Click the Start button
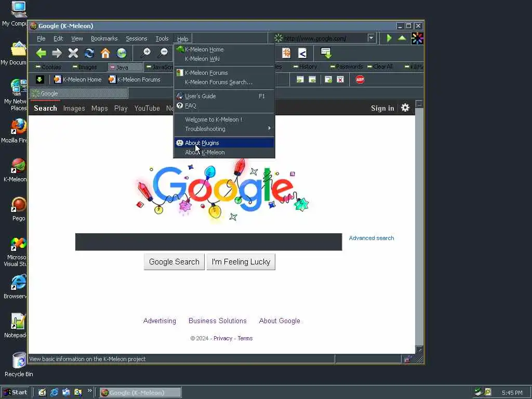 click(x=16, y=393)
